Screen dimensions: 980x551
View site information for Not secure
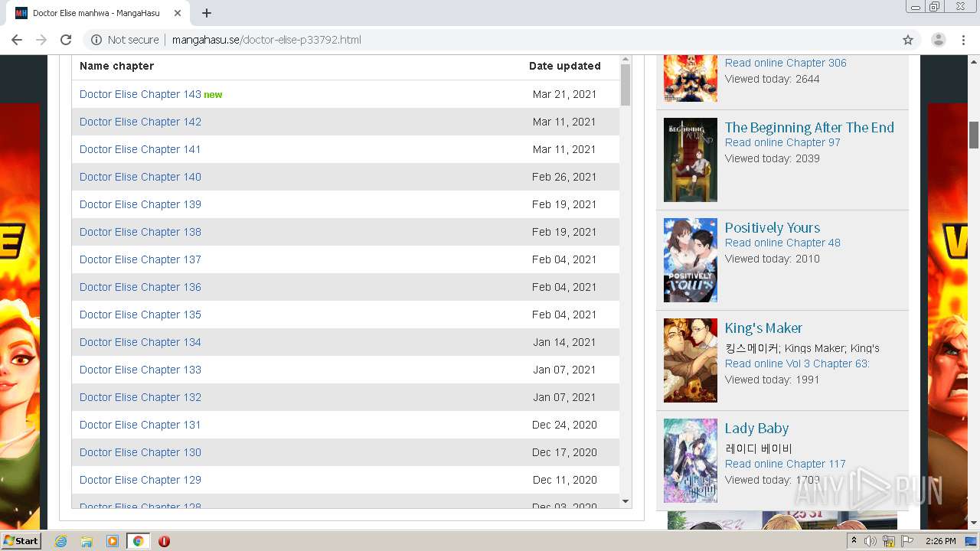(125, 40)
